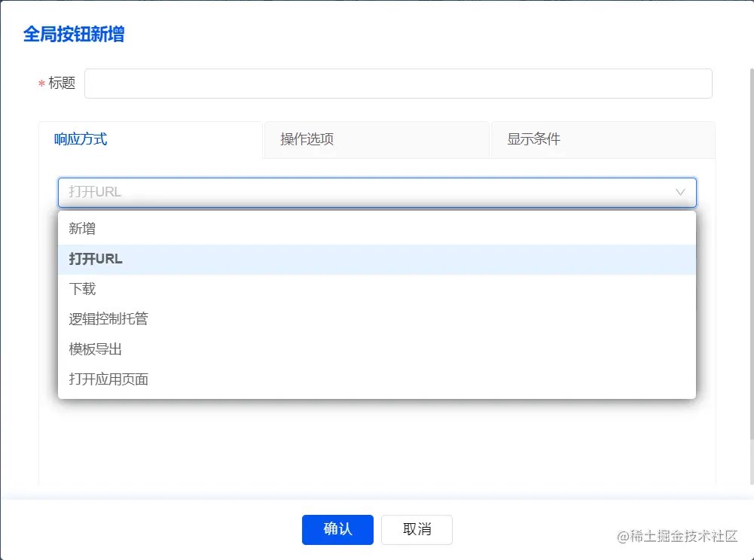
Task: Click the 标题 field label
Action: pos(62,83)
